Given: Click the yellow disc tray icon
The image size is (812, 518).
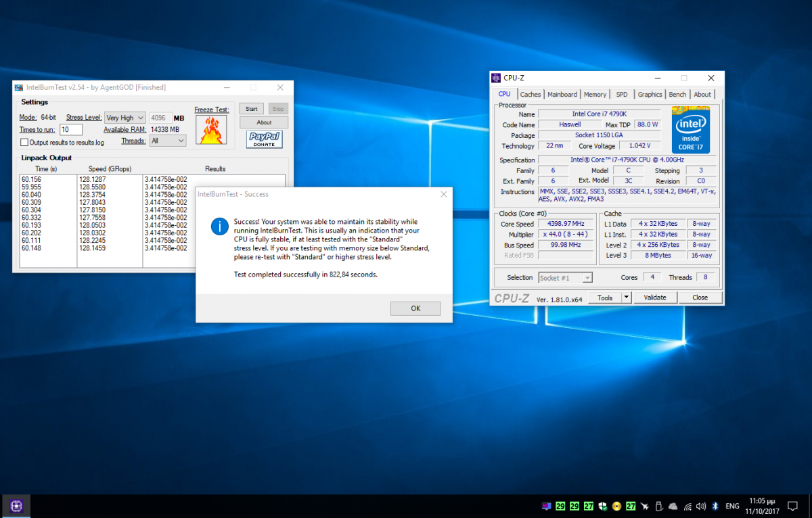Looking at the screenshot, I should click(x=616, y=506).
